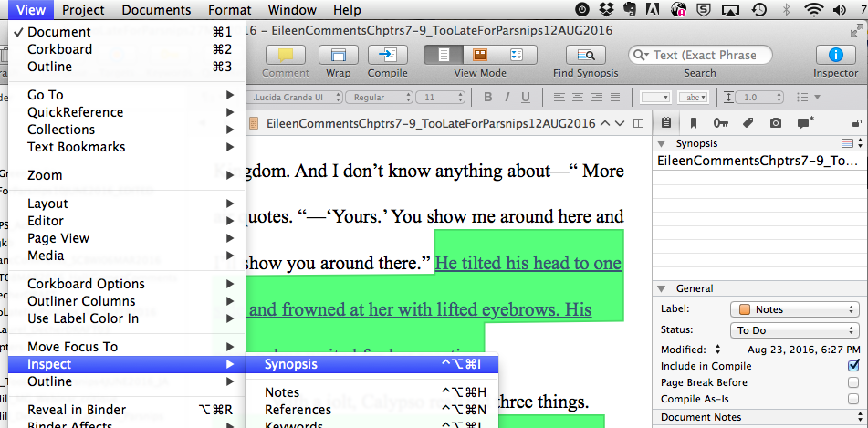Open the Lucida Grande UI font dropdown
Screen dimensions: 868x428
pyautogui.click(x=296, y=98)
